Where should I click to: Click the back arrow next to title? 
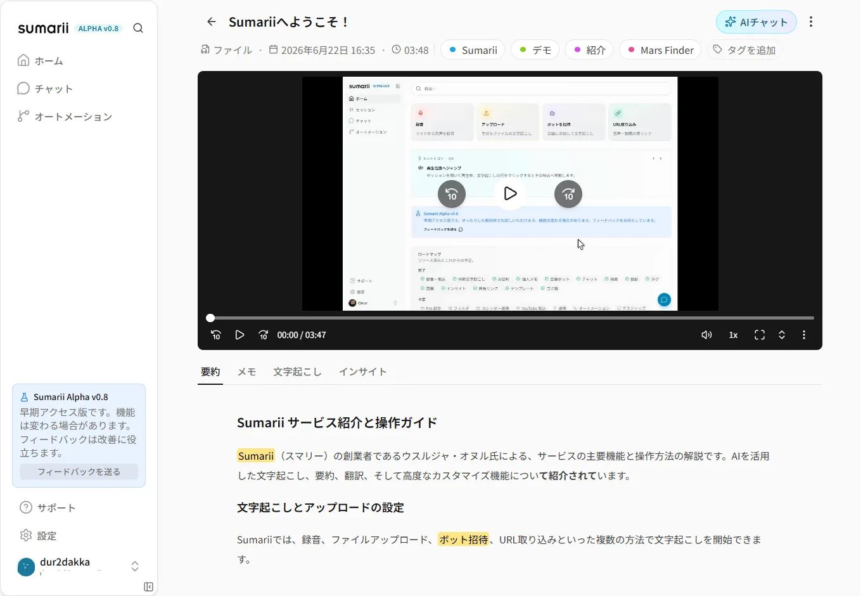click(x=212, y=22)
